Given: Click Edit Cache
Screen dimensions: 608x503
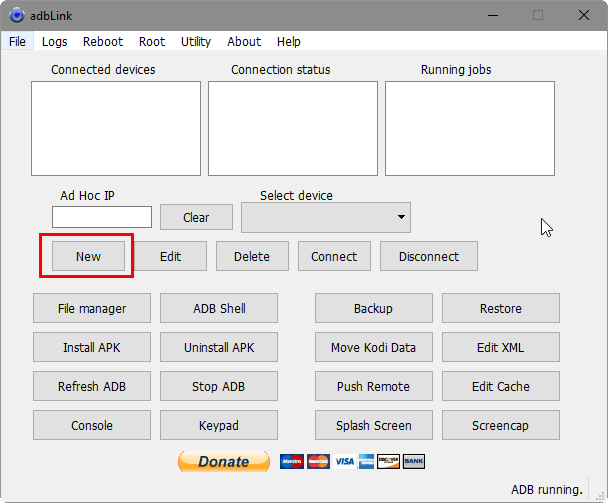Looking at the screenshot, I should 501,386.
